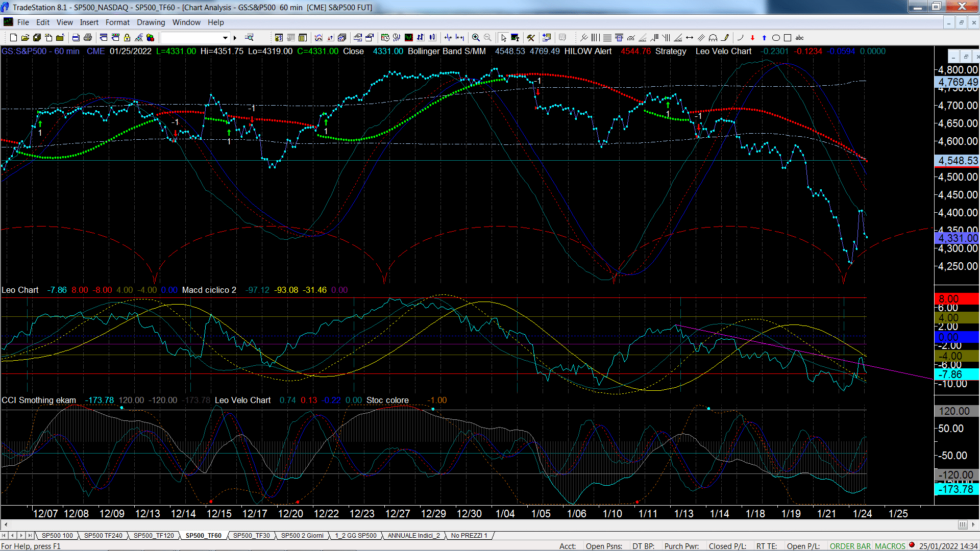Switch to the No PREZZI 1 tab
Viewport: 980px width, 551px height.
(469, 536)
